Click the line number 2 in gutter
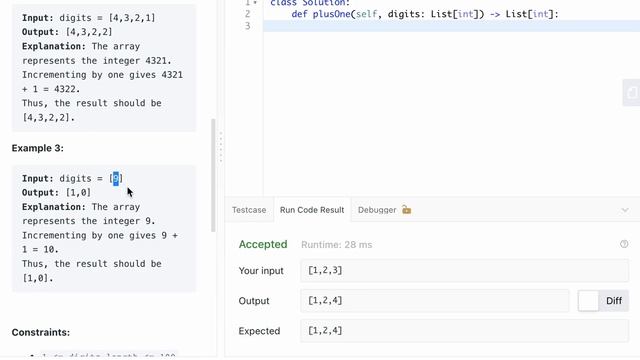640x360 pixels. 247,14
